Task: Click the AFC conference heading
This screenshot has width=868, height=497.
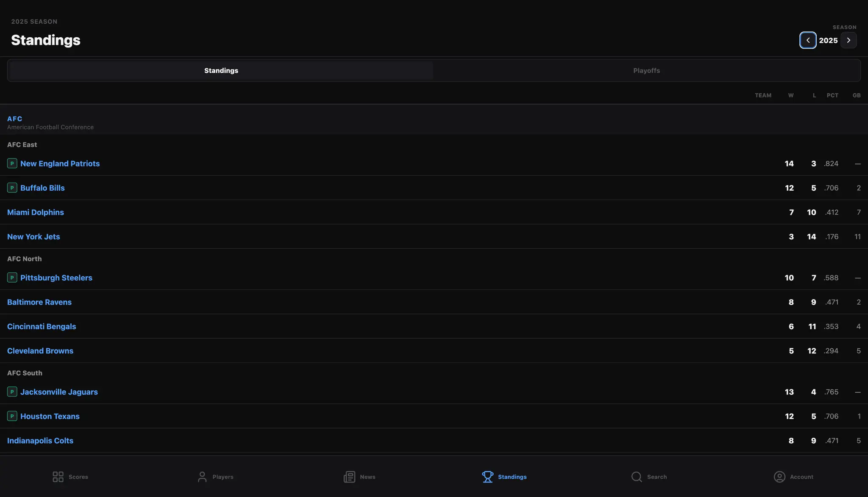Action: coord(15,119)
